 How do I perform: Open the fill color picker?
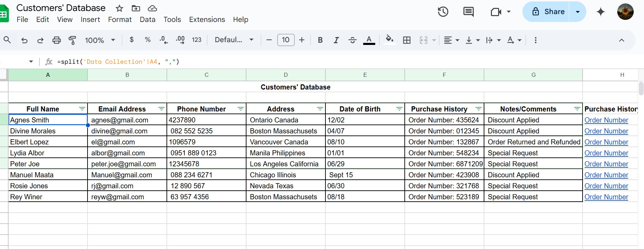(389, 40)
